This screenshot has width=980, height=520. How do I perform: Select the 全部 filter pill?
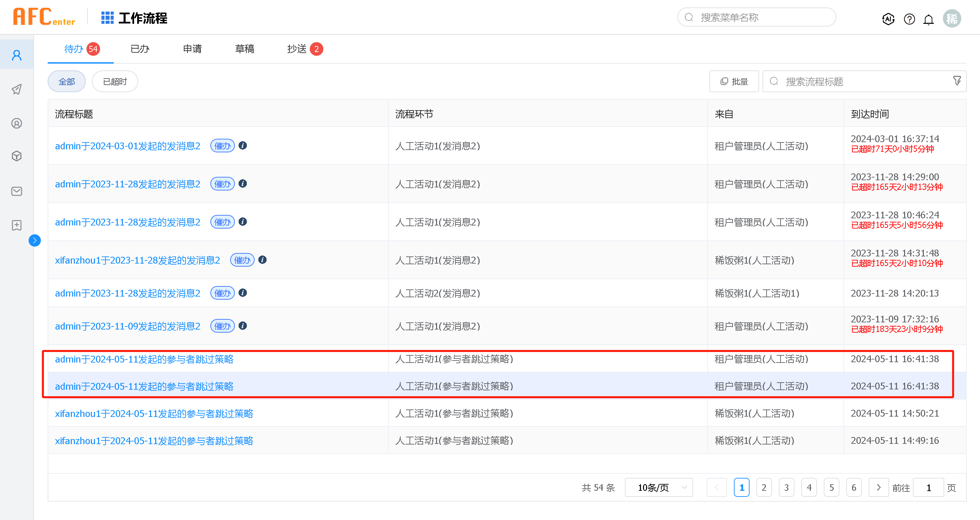(67, 81)
